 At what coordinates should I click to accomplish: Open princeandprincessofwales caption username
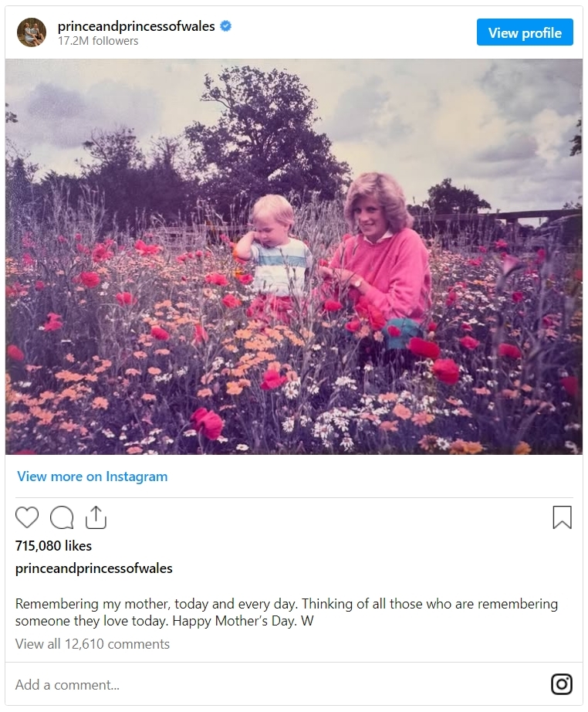coord(94,568)
